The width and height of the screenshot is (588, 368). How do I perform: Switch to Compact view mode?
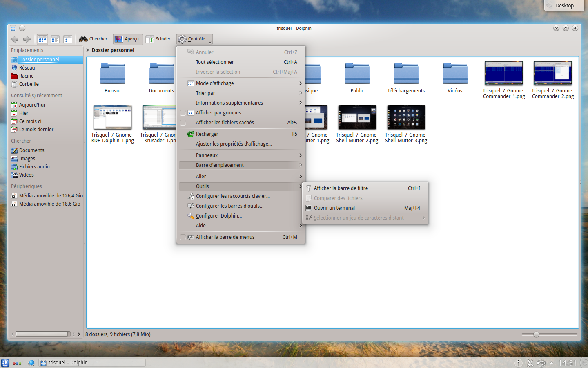(55, 39)
